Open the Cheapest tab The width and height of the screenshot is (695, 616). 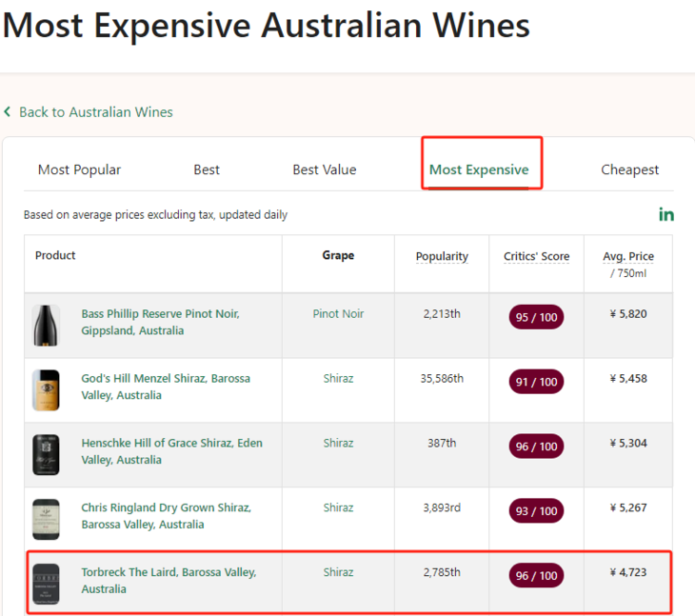[x=629, y=169]
